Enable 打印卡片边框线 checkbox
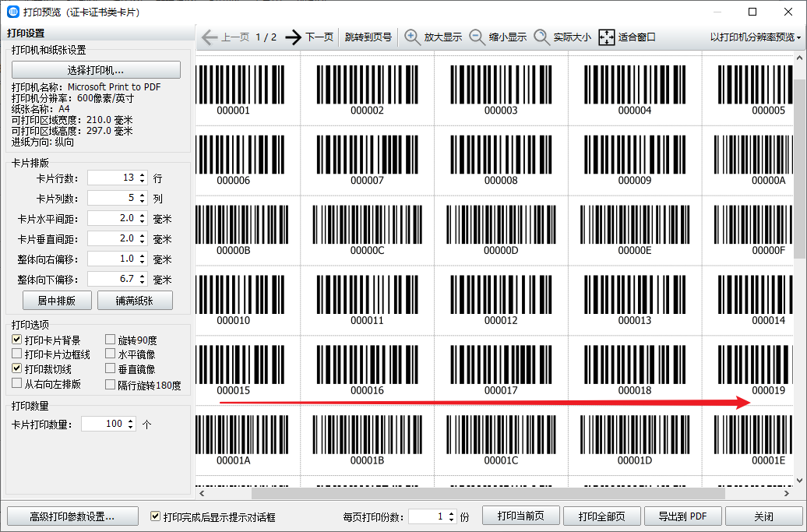 (x=16, y=354)
